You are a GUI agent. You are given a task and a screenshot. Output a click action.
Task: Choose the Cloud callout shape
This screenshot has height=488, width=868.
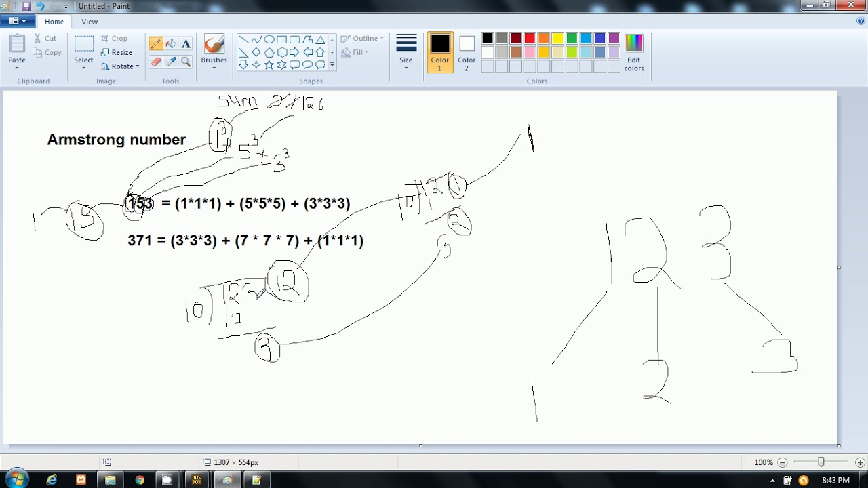click(x=321, y=65)
